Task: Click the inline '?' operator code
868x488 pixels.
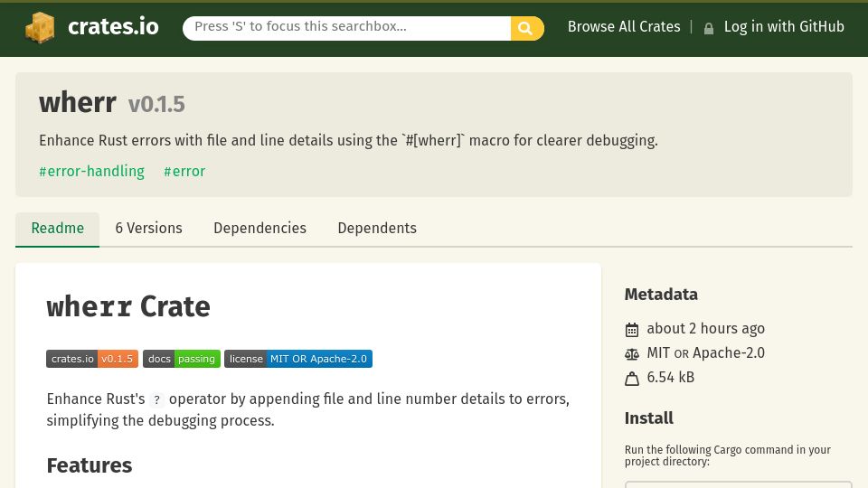Action: point(156,399)
